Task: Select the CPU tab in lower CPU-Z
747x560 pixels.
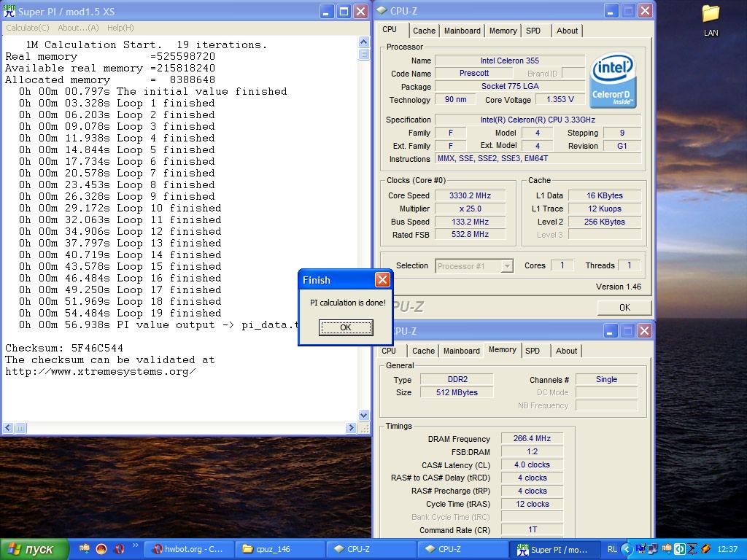Action: 389,351
